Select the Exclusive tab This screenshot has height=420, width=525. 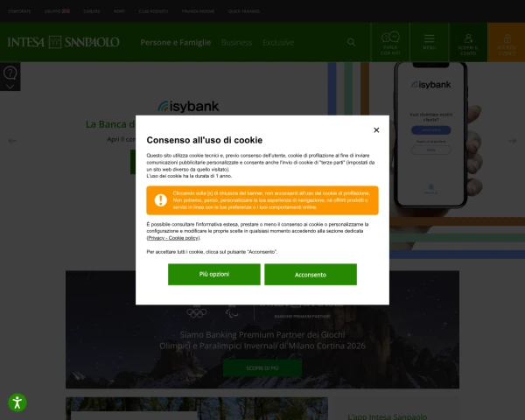[278, 43]
